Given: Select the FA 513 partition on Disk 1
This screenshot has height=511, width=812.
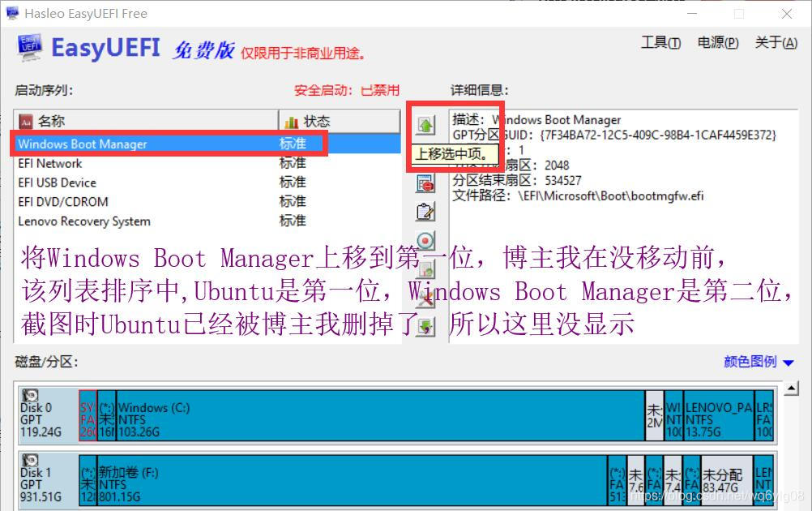Looking at the screenshot, I should pos(617,480).
